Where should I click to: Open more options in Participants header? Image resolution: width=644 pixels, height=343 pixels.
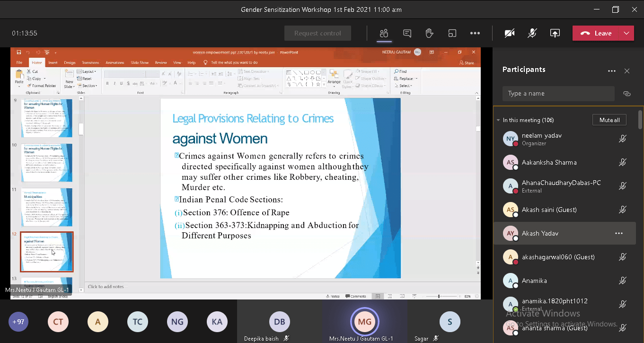tap(612, 71)
